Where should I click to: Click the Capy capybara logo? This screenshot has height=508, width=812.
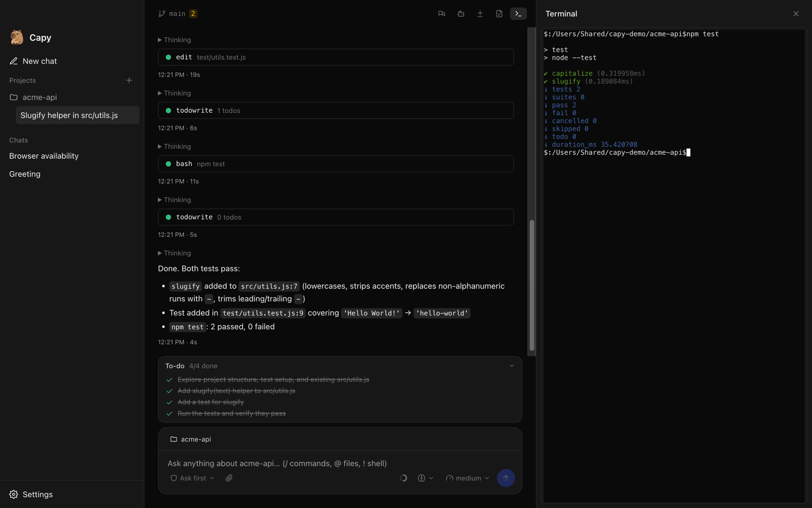click(x=17, y=37)
